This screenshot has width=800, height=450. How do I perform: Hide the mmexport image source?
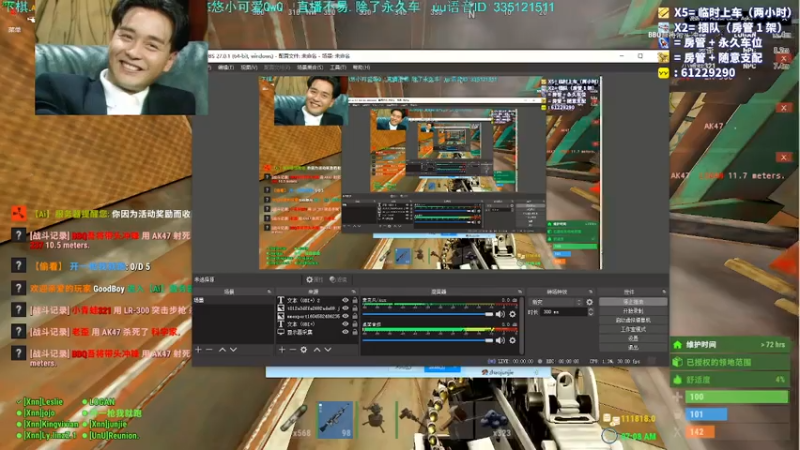345,316
